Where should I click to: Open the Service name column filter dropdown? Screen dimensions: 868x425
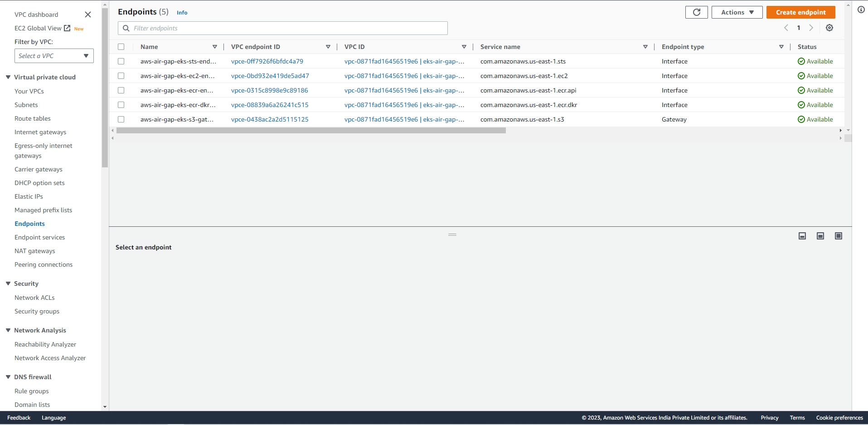[x=645, y=46]
